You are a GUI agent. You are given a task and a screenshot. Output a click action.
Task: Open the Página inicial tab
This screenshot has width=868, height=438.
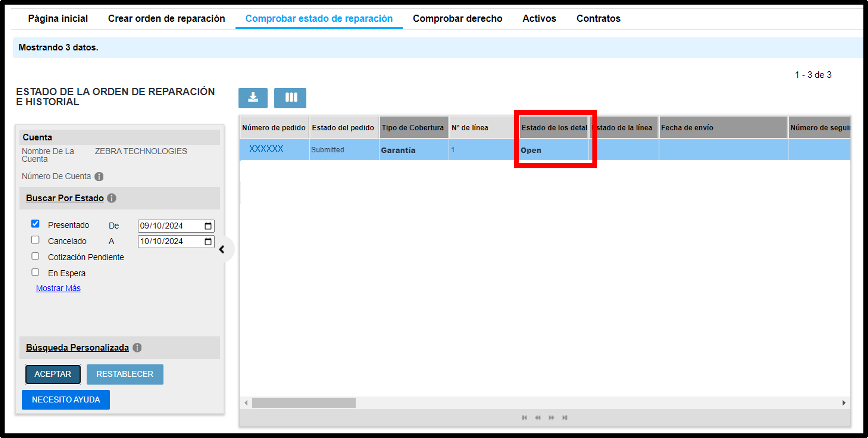(58, 19)
